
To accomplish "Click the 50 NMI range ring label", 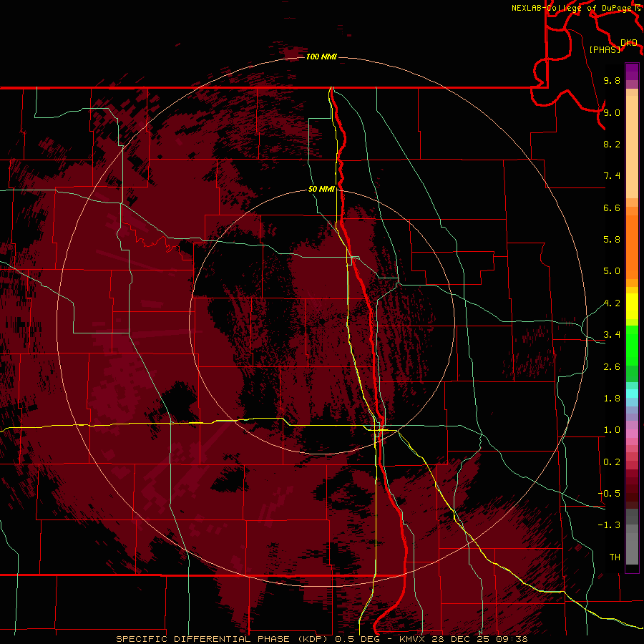I will (321, 189).
